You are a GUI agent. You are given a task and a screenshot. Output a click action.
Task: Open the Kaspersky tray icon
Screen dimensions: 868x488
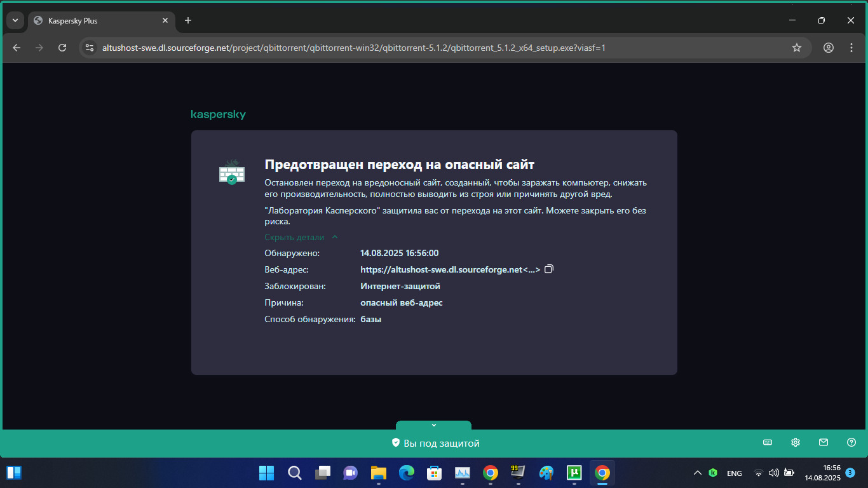click(714, 473)
